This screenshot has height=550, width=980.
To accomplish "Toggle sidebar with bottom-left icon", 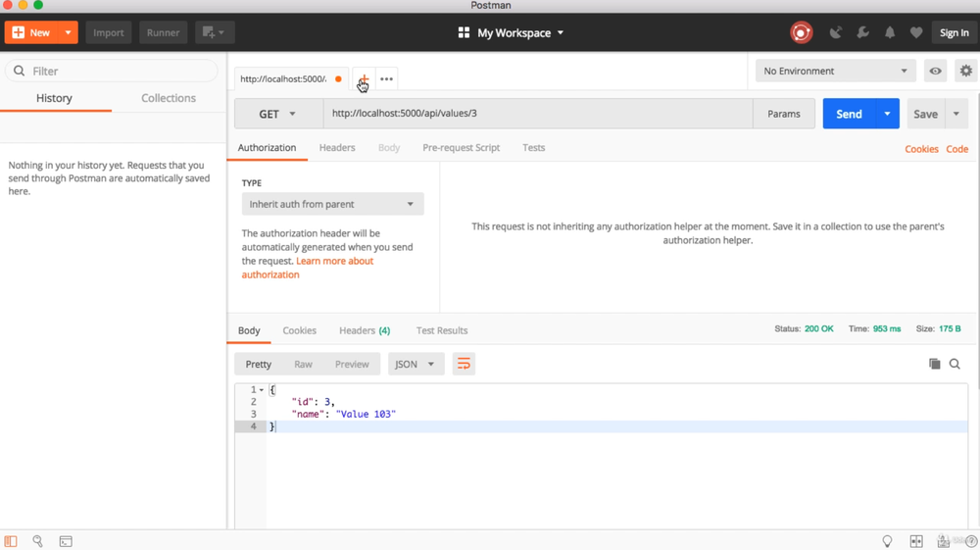I will (11, 541).
